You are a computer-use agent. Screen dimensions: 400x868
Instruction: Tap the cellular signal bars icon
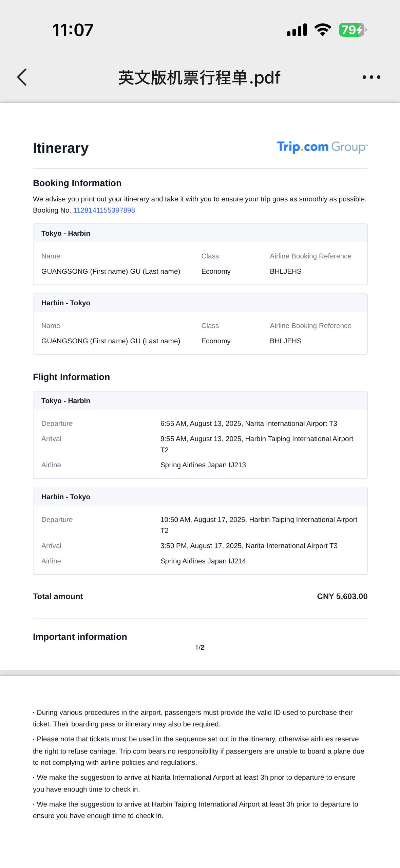297,30
